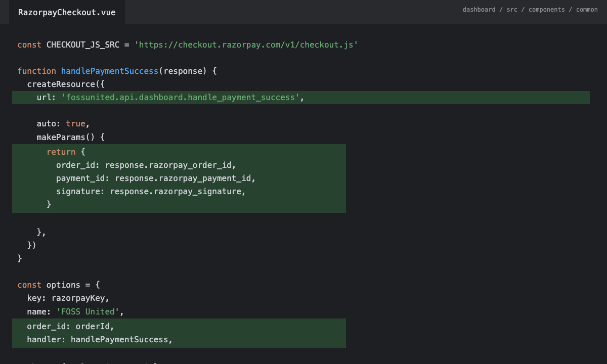Click the 'order_id: orderId' line
The height and width of the screenshot is (364, 607).
click(x=71, y=326)
